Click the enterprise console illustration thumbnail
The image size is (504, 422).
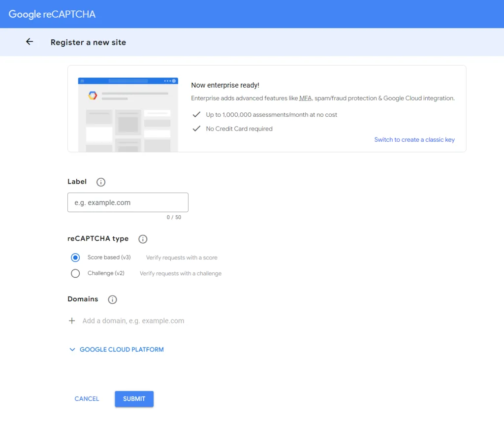click(x=128, y=115)
